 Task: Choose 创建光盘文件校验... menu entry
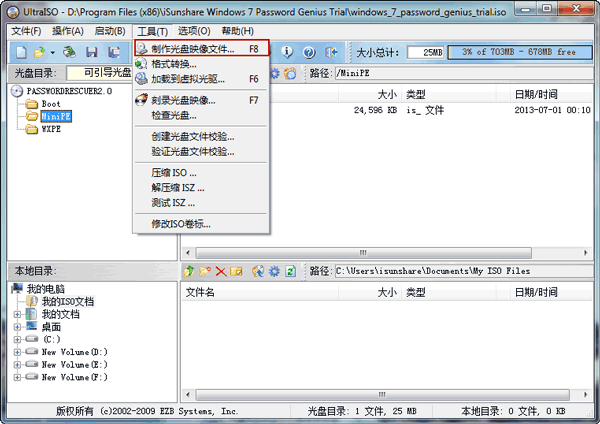click(201, 137)
